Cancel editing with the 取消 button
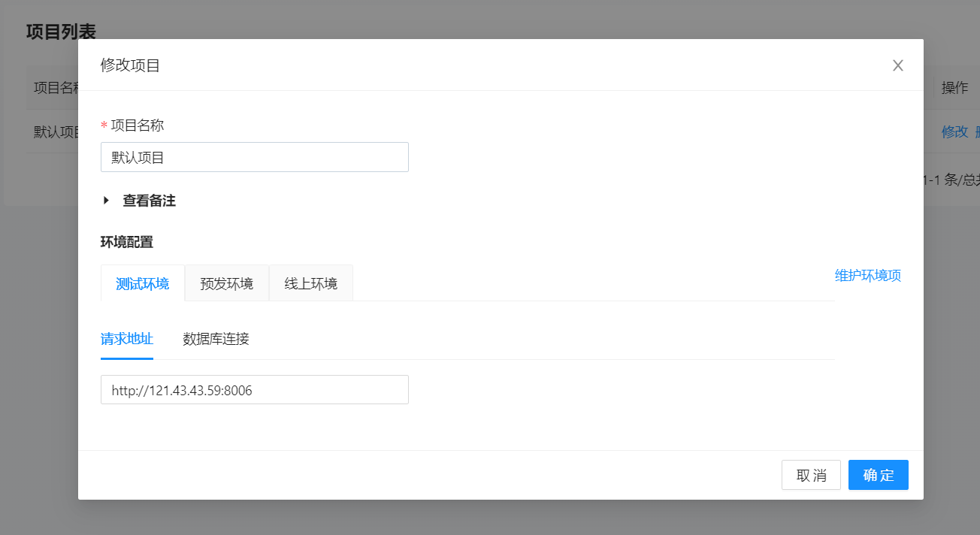 tap(811, 475)
